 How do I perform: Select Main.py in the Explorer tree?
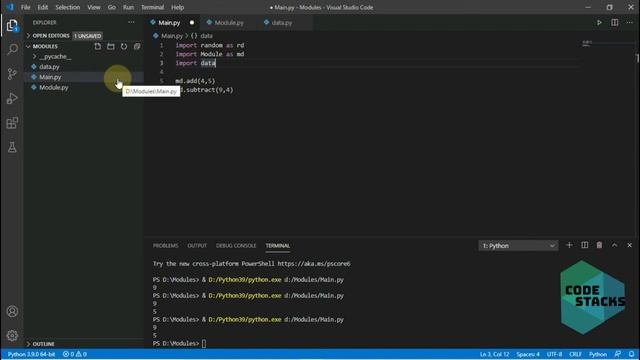(x=84, y=77)
